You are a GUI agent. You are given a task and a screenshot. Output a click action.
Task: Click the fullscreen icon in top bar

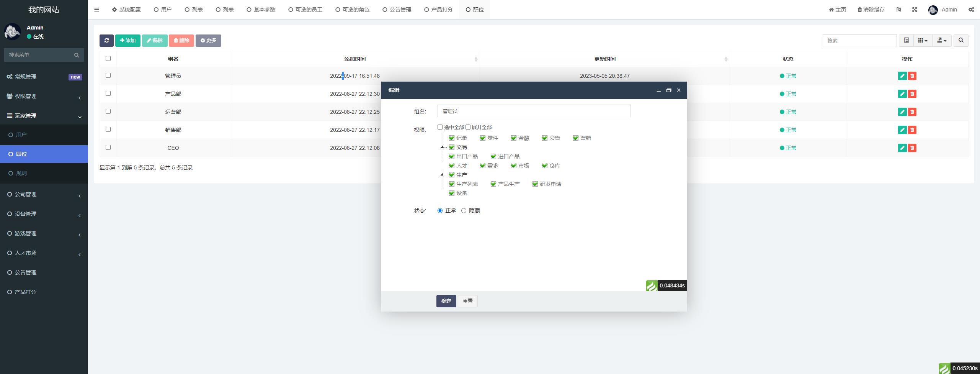pos(915,10)
